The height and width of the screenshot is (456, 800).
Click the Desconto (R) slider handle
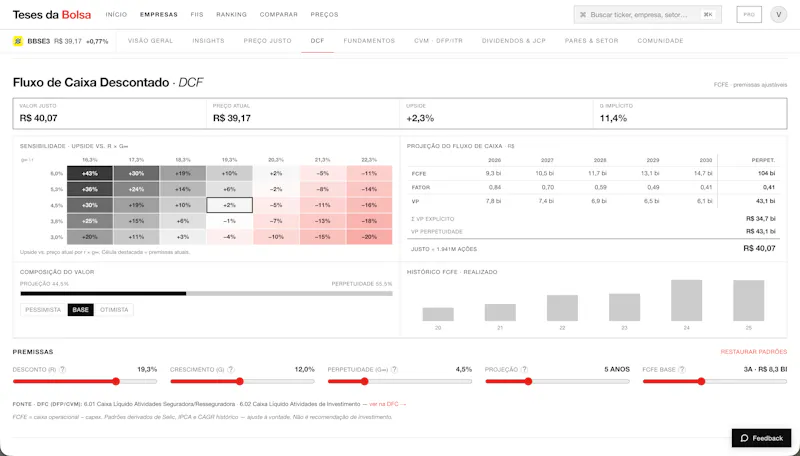116,381
